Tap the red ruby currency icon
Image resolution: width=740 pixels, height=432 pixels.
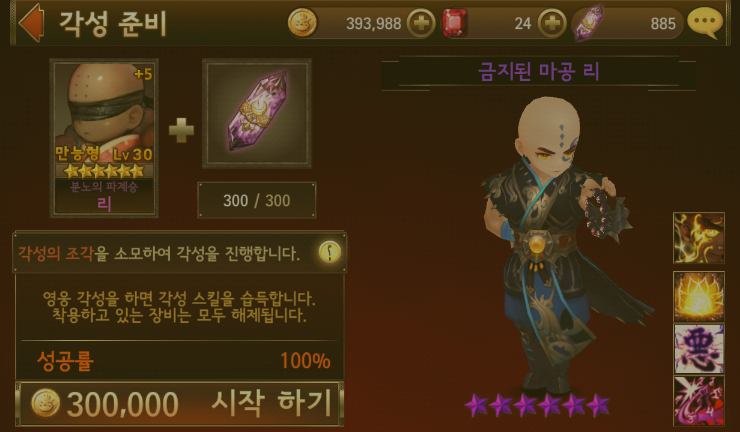tap(454, 23)
